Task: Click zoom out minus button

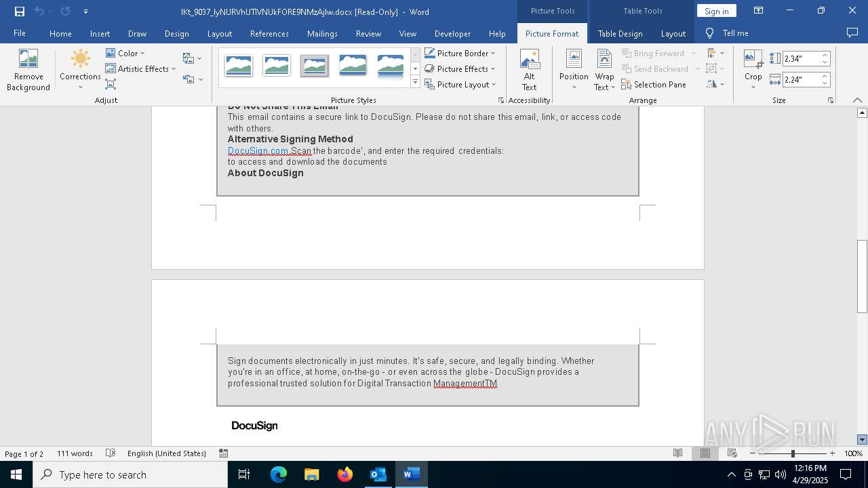Action: click(x=753, y=453)
